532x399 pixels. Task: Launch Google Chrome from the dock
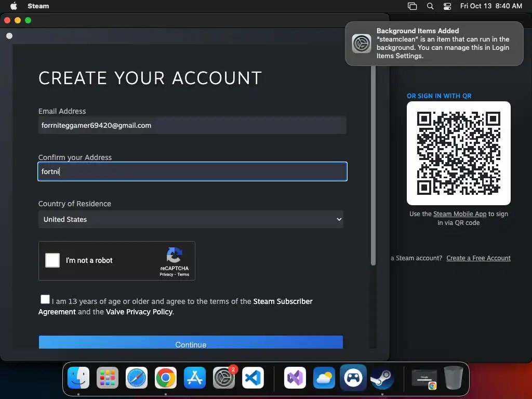(x=166, y=378)
